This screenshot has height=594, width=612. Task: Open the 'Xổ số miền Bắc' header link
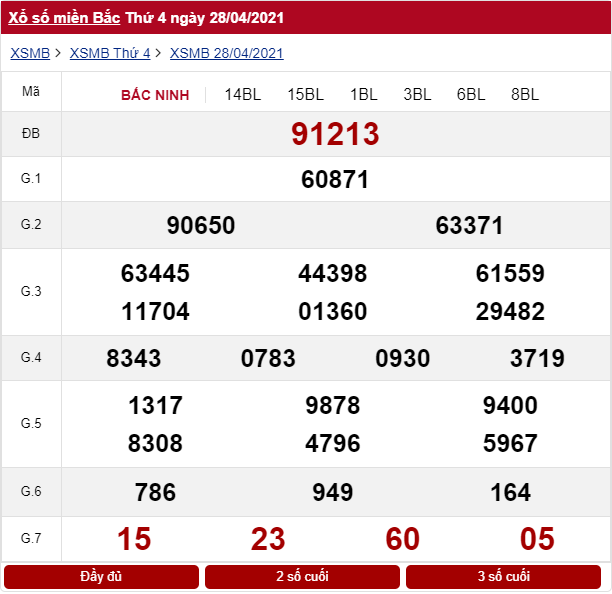click(64, 18)
